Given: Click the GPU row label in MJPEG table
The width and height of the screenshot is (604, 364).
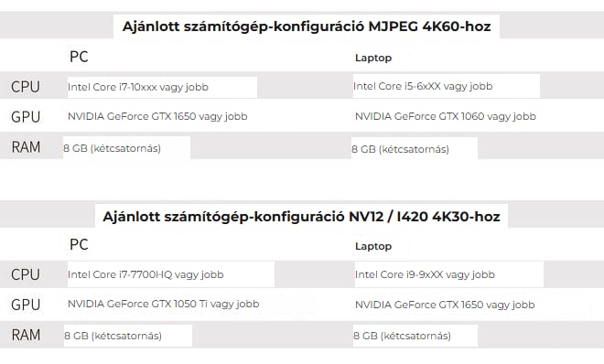Looking at the screenshot, I should click(x=26, y=117).
